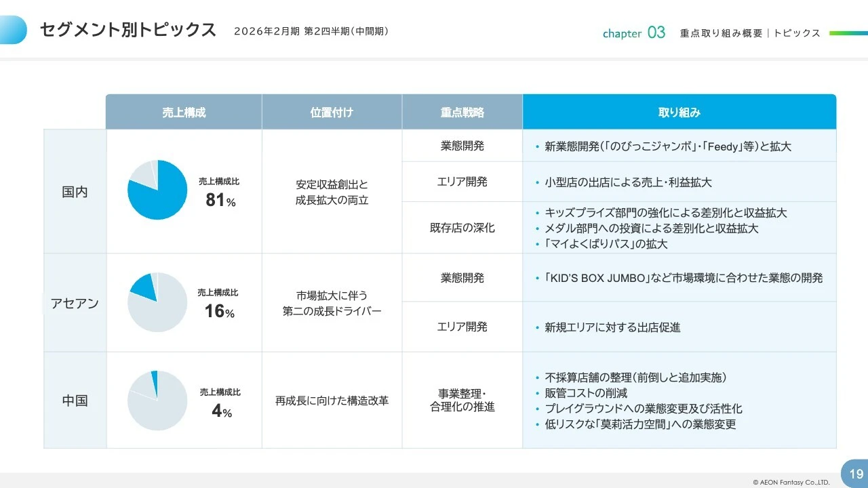This screenshot has height=488, width=868.
Task: Click the blue teardrop logo icon
Action: (x=14, y=29)
